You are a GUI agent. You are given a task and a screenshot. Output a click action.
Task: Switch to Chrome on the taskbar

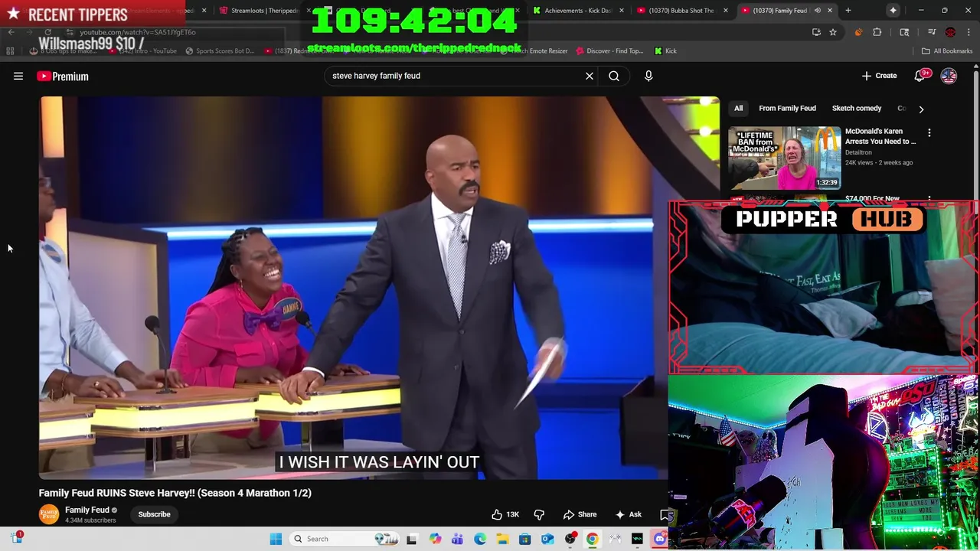[x=592, y=539]
